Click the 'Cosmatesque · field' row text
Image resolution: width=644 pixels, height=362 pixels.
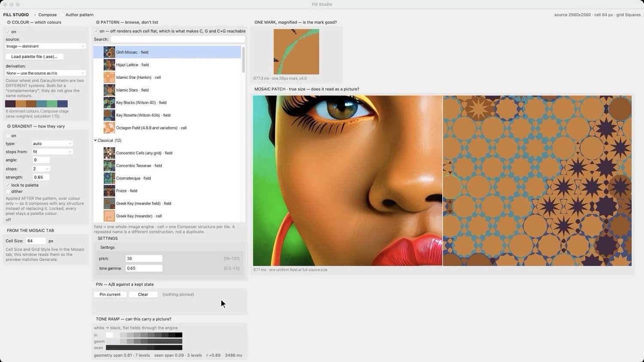[133, 178]
